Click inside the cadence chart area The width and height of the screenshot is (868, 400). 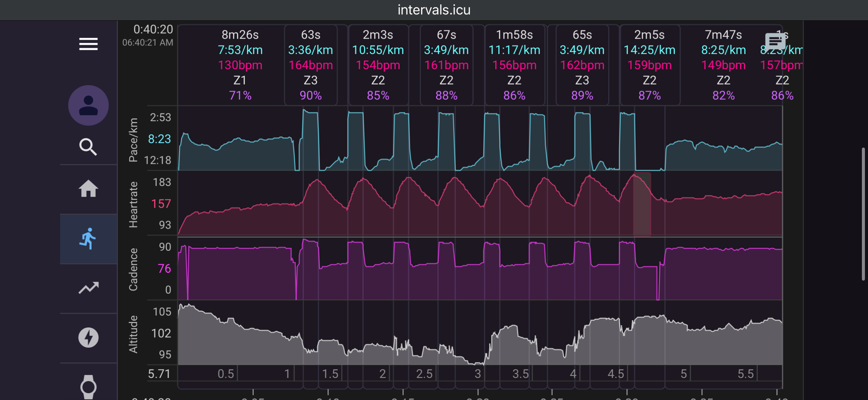point(480,268)
